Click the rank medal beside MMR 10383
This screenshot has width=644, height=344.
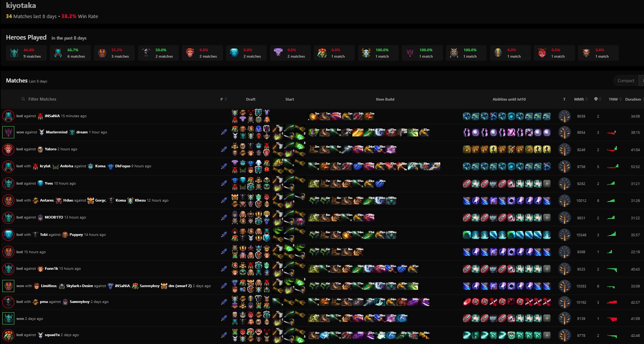click(564, 286)
